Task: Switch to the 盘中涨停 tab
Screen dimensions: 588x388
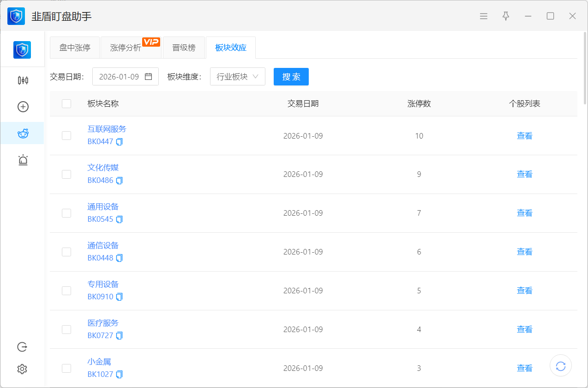Action: (x=75, y=48)
